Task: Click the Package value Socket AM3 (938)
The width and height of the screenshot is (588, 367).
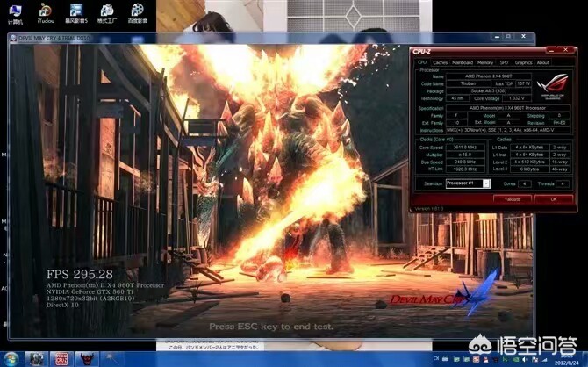Action: 489,91
